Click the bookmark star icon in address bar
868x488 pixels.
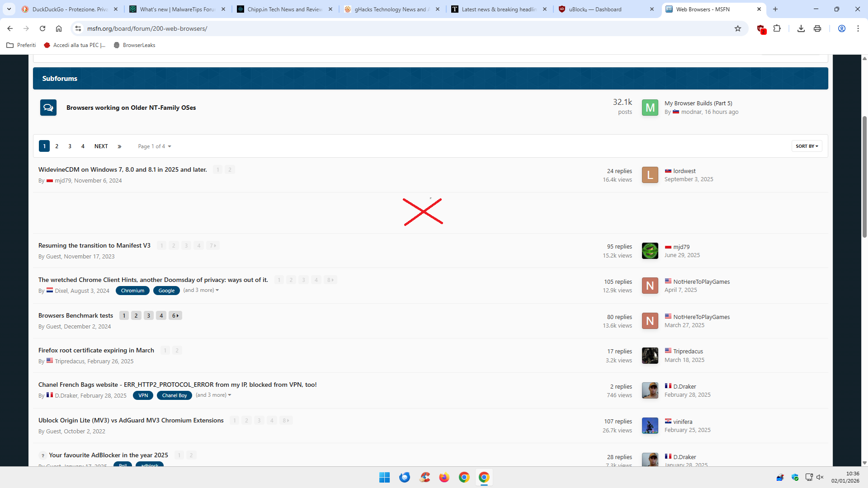(738, 28)
